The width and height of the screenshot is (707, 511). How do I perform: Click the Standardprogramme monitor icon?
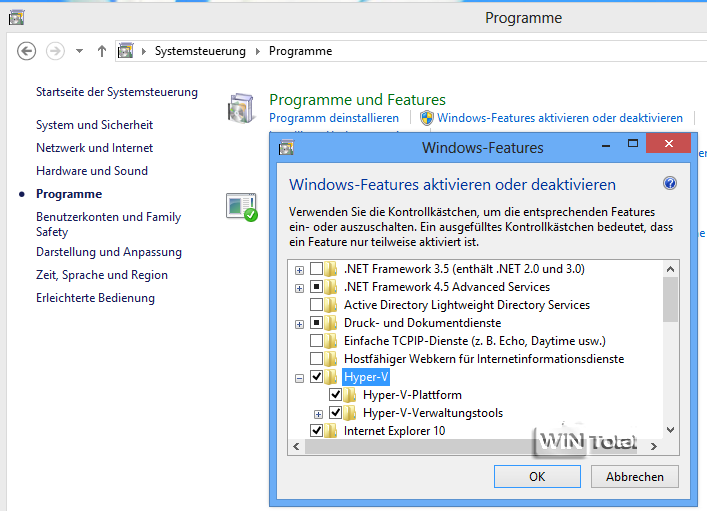tap(242, 207)
